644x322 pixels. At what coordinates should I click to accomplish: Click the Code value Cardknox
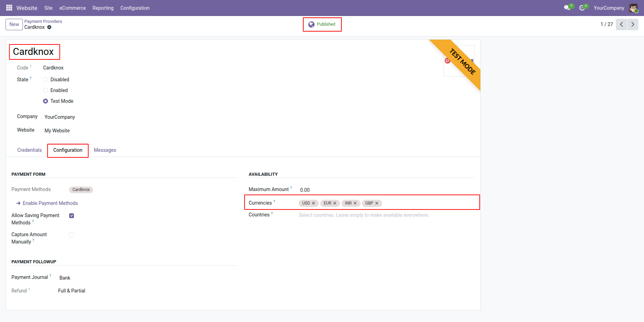53,68
